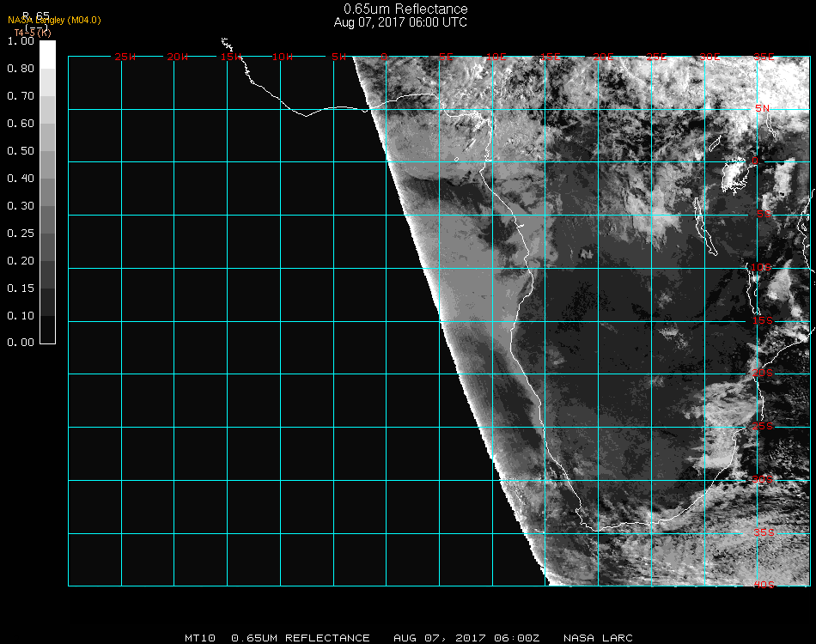Click the '25W' longitude label
This screenshot has width=816, height=644.
pyautogui.click(x=125, y=57)
